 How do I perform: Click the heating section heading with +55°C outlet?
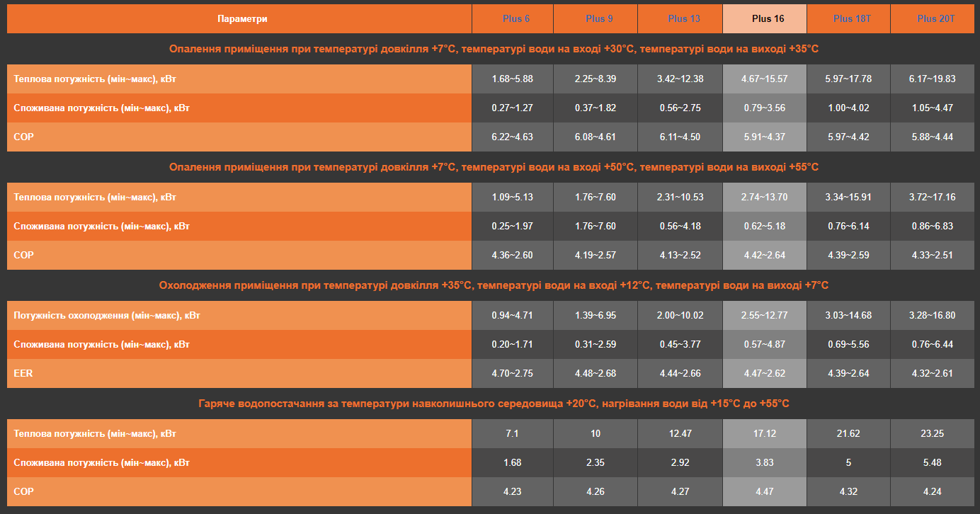494,167
